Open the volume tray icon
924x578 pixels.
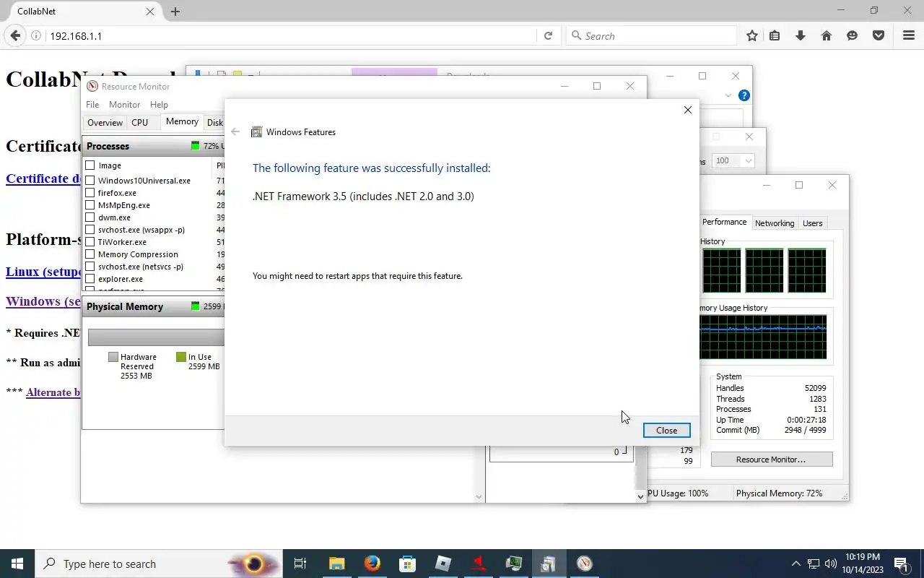click(x=830, y=564)
